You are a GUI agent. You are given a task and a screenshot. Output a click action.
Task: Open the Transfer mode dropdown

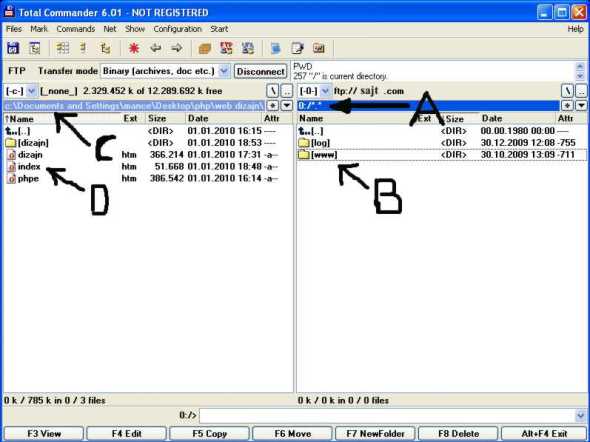(x=224, y=71)
